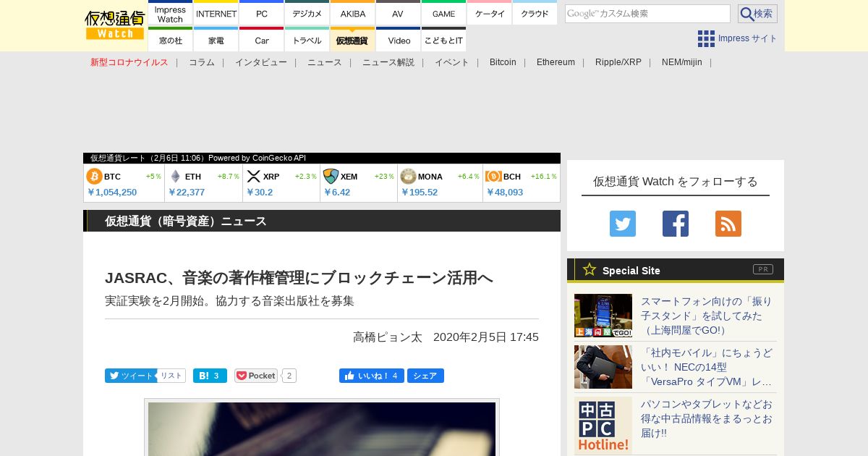Open the トラベル Watch tab

coord(307,40)
